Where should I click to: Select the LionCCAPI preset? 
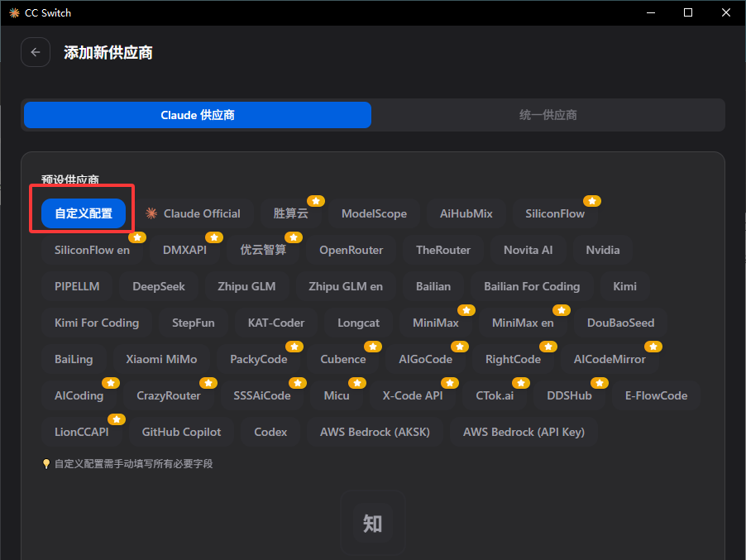pos(81,432)
